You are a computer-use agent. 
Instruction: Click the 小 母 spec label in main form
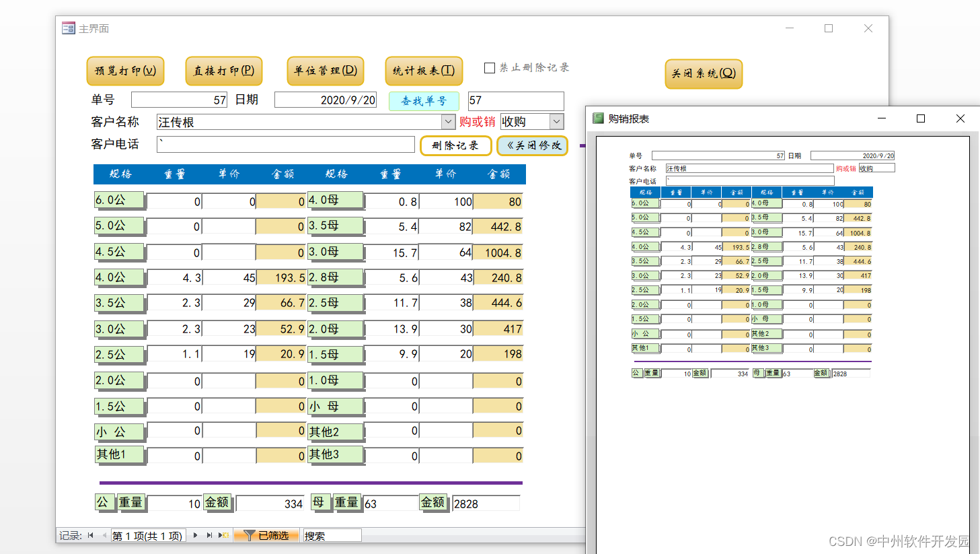(335, 407)
